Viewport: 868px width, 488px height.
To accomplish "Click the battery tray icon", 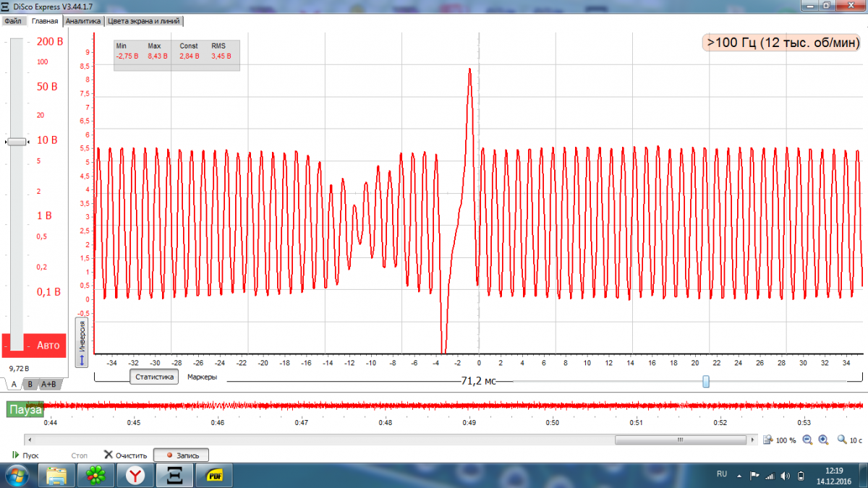I will click(x=801, y=476).
